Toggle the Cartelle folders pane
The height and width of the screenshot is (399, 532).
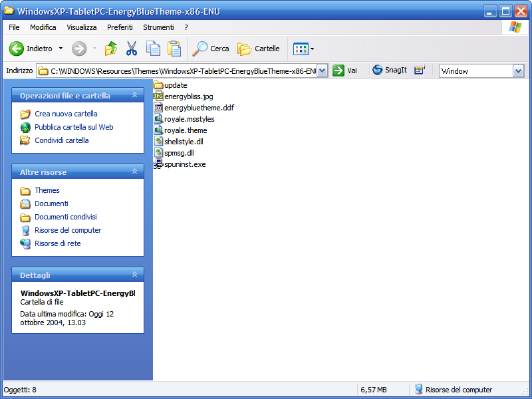pos(259,49)
